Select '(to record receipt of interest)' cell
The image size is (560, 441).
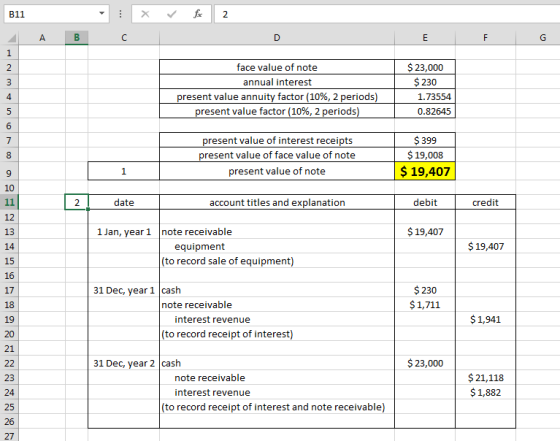point(277,334)
